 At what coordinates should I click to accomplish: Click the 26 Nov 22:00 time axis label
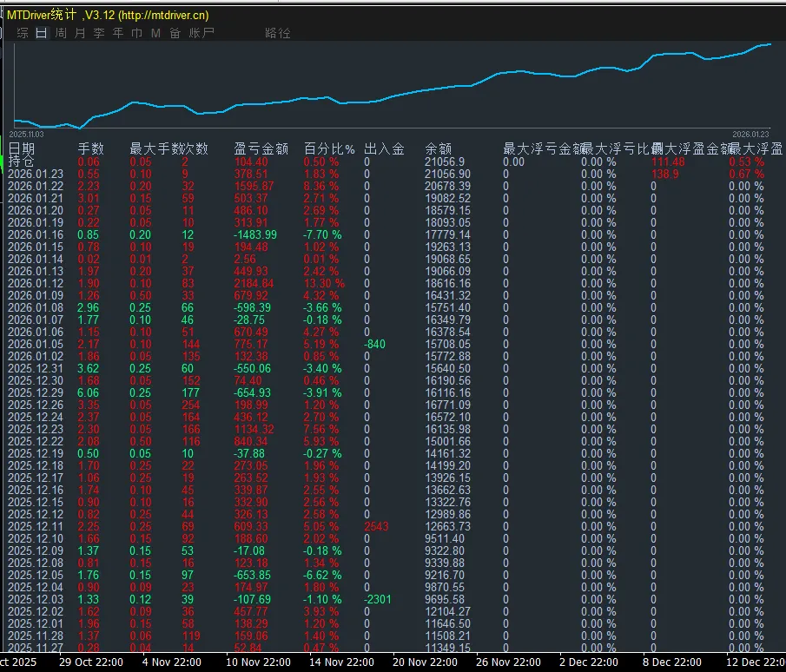[x=508, y=662]
